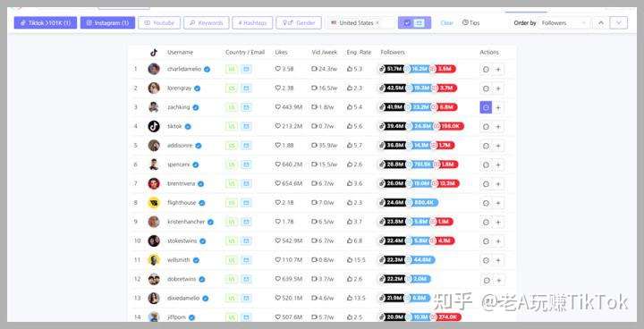Screen dimensions: 644x329
Task: Click TikTok logo column header icon
Action: (154, 53)
